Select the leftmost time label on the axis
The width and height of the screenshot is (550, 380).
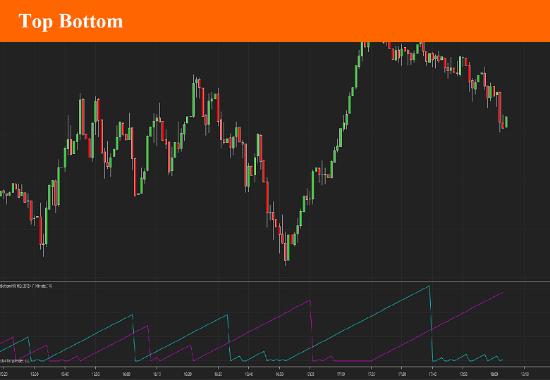[4, 374]
